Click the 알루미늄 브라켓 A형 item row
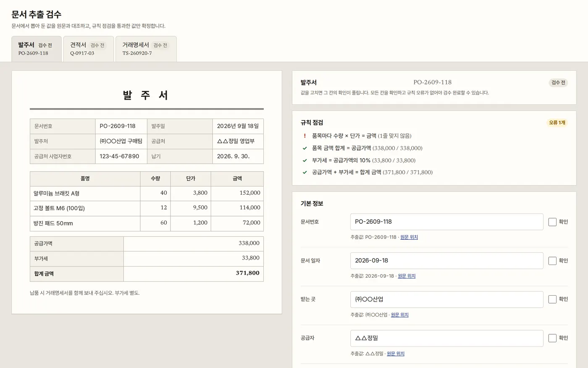 tap(147, 193)
